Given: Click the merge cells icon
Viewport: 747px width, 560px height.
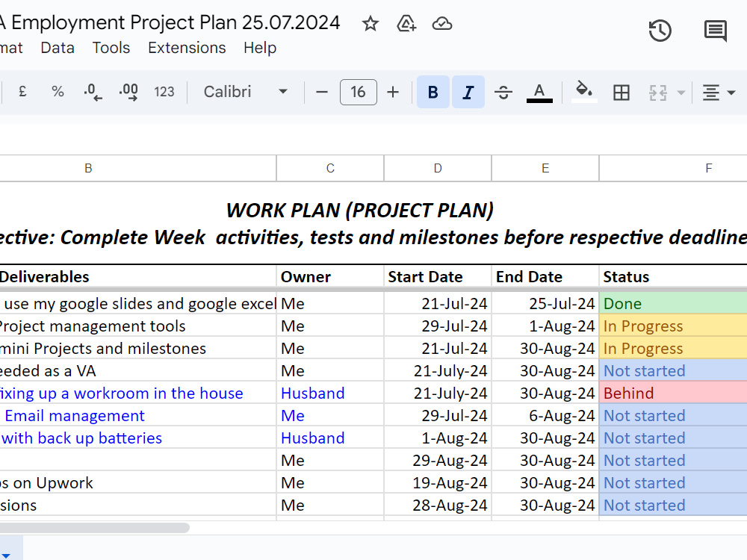Looking at the screenshot, I should coord(658,93).
